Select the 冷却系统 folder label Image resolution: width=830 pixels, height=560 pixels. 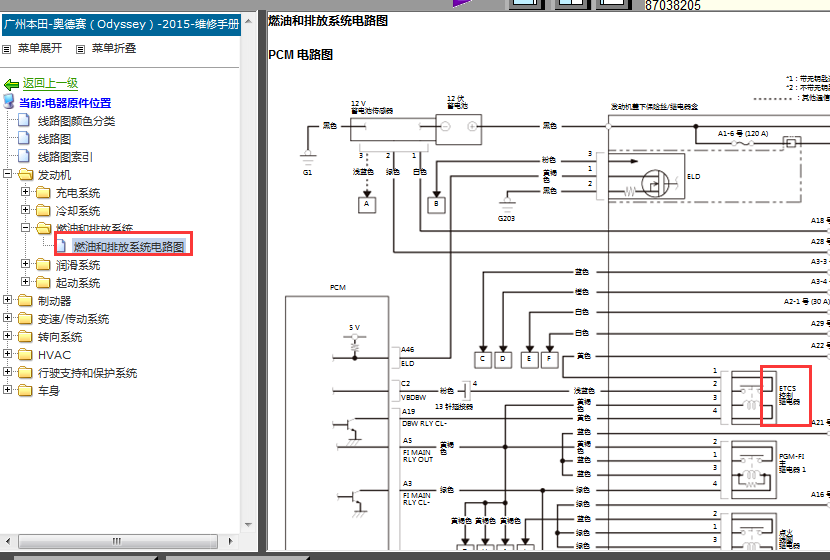coord(78,211)
